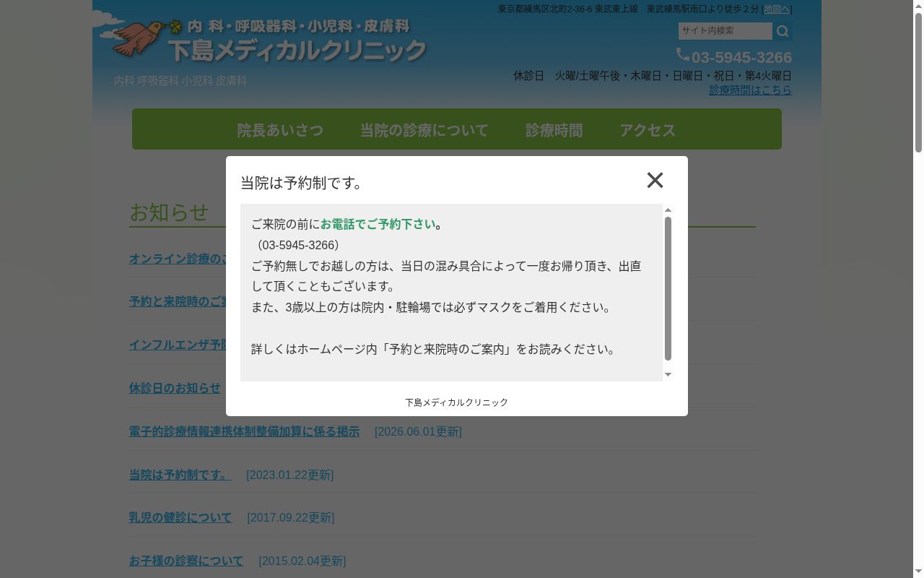Viewport: 924px width, 578px height.
Task: Select the アクセス menu item
Action: [648, 130]
